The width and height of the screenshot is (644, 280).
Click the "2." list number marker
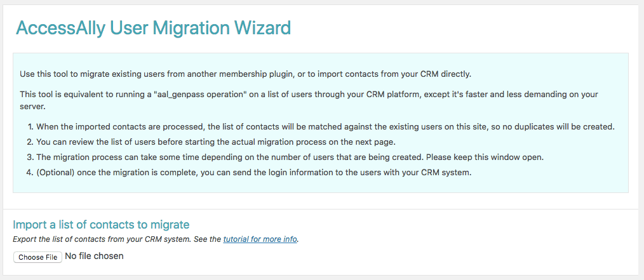click(x=30, y=142)
